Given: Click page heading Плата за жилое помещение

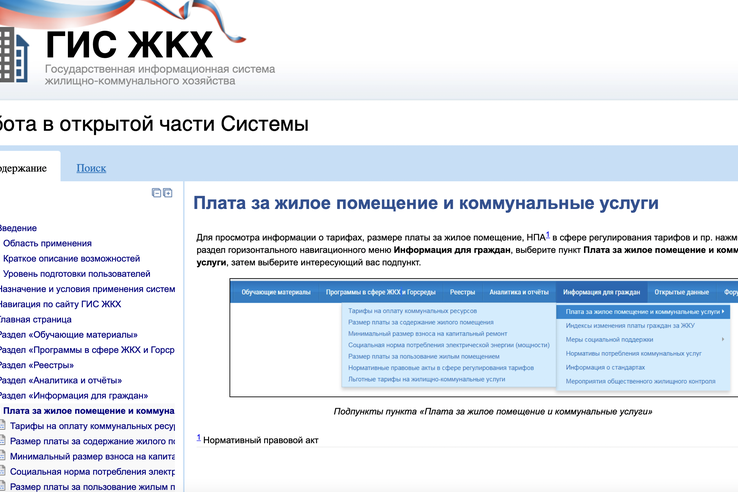Looking at the screenshot, I should pyautogui.click(x=426, y=203).
